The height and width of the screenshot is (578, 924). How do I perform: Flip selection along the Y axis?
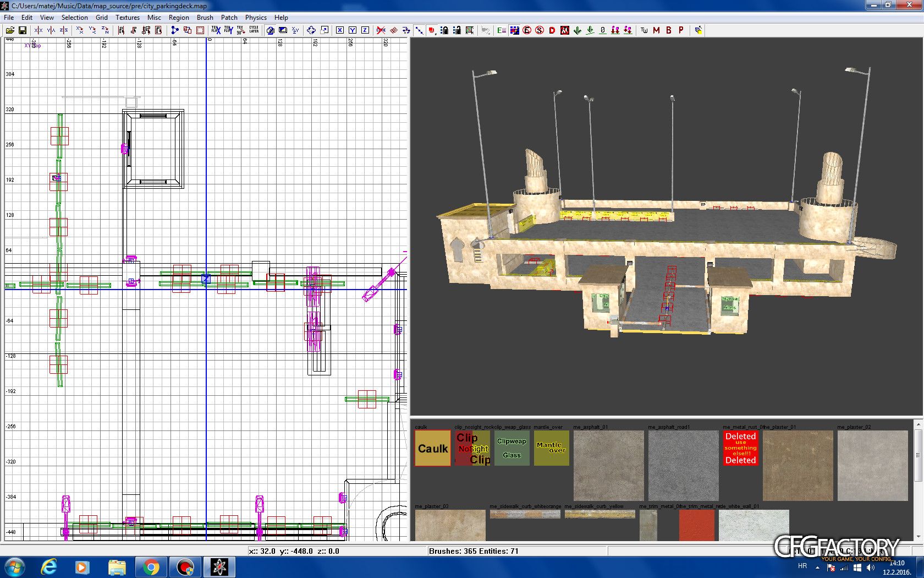click(51, 30)
